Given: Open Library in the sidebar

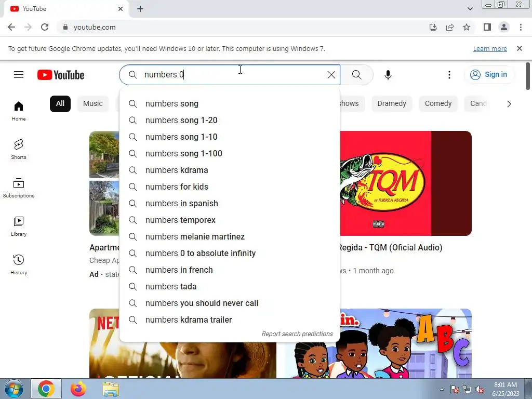Looking at the screenshot, I should (x=19, y=227).
